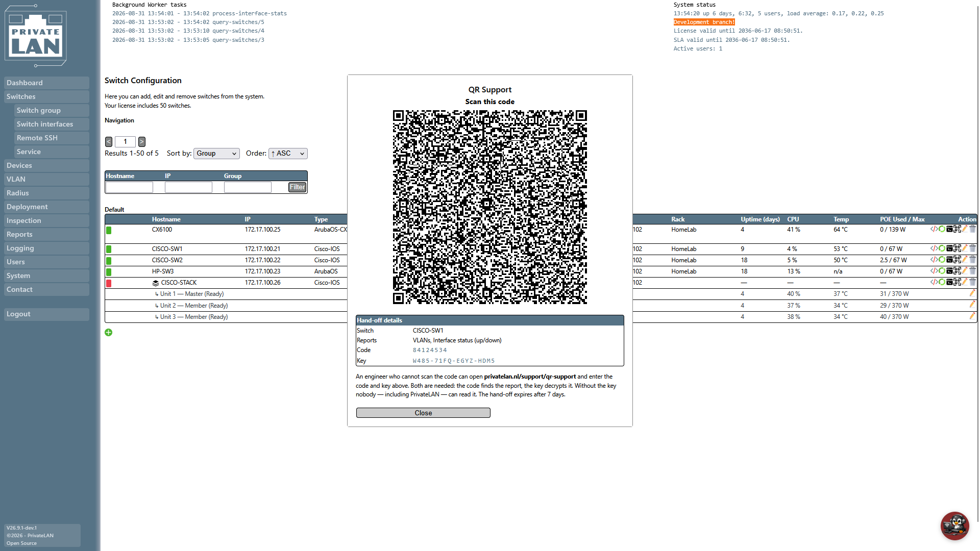Click the red status indicator for CISCO-STACK

[x=109, y=283]
